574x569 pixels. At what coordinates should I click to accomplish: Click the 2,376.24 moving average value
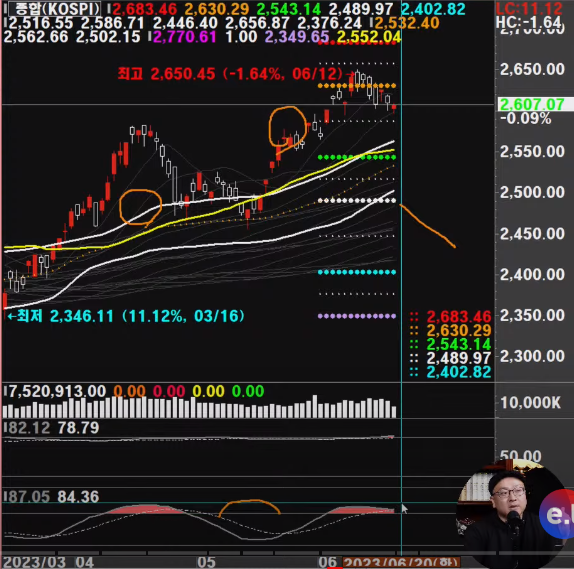[329, 23]
